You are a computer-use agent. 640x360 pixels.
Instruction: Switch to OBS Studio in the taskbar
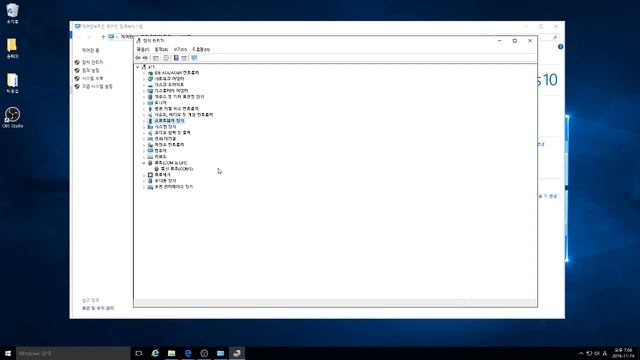(204, 353)
